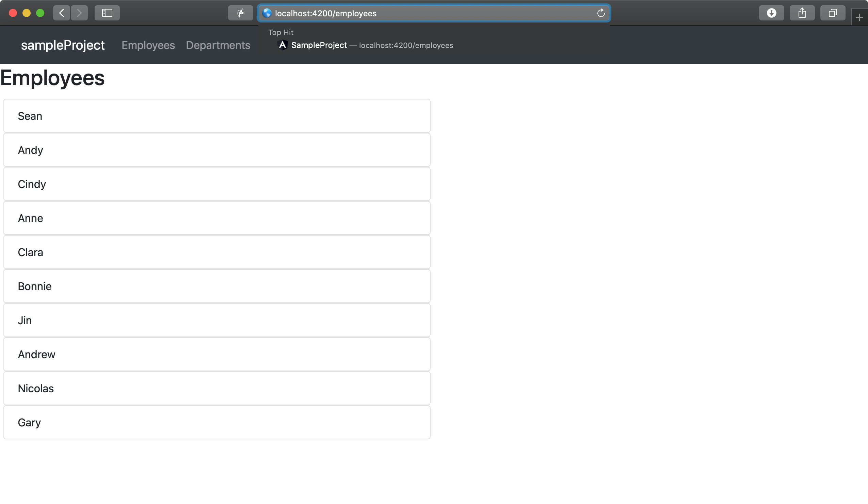Click the reload page icon
Screen dimensions: 868x504
(x=601, y=13)
